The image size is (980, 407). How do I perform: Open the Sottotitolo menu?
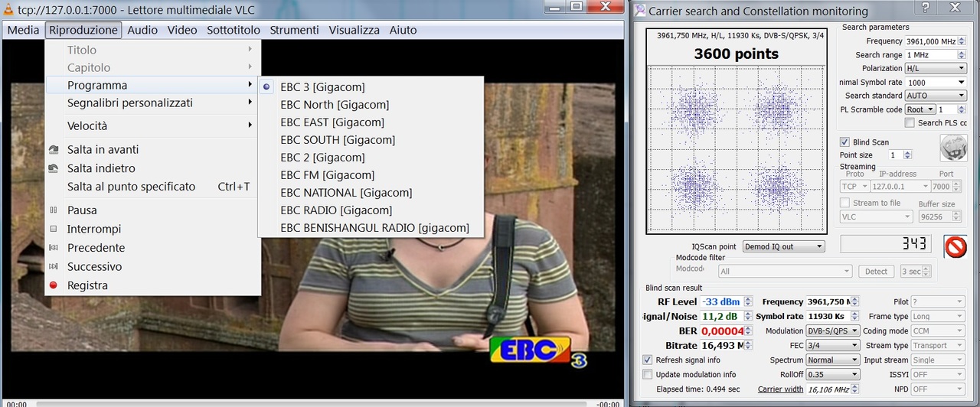click(x=234, y=30)
